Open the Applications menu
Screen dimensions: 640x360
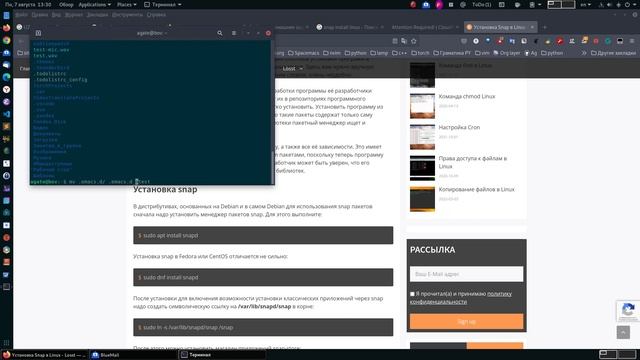pos(94,4)
